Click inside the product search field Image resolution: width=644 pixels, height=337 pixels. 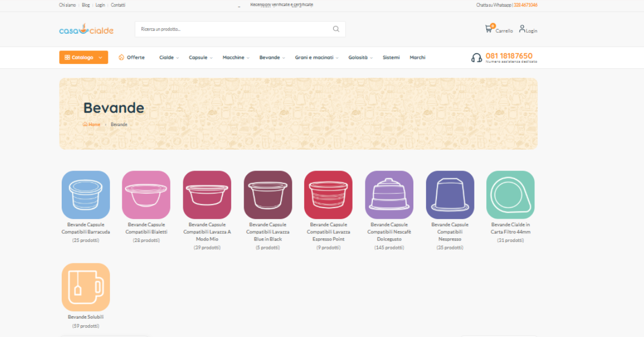click(x=240, y=29)
